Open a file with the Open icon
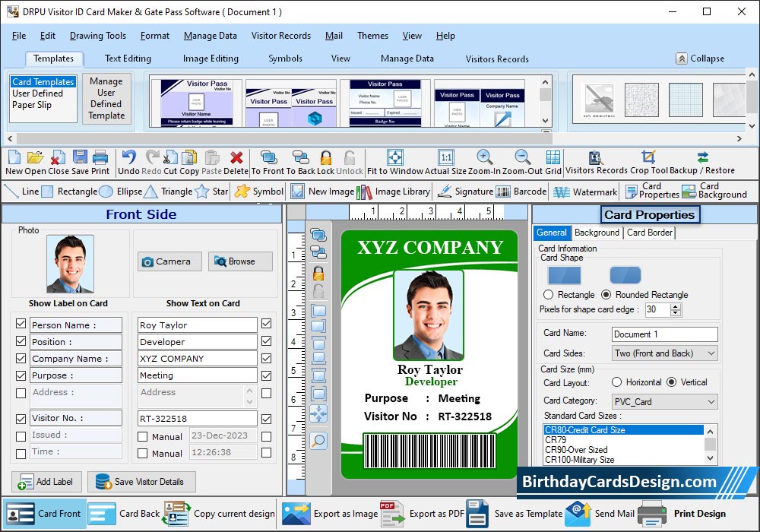The image size is (760, 532). 35,157
